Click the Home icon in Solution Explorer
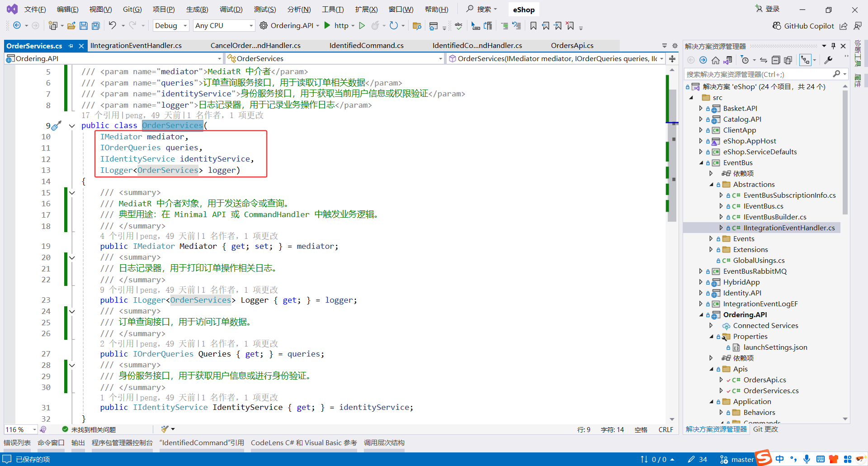This screenshot has width=868, height=466. click(717, 60)
